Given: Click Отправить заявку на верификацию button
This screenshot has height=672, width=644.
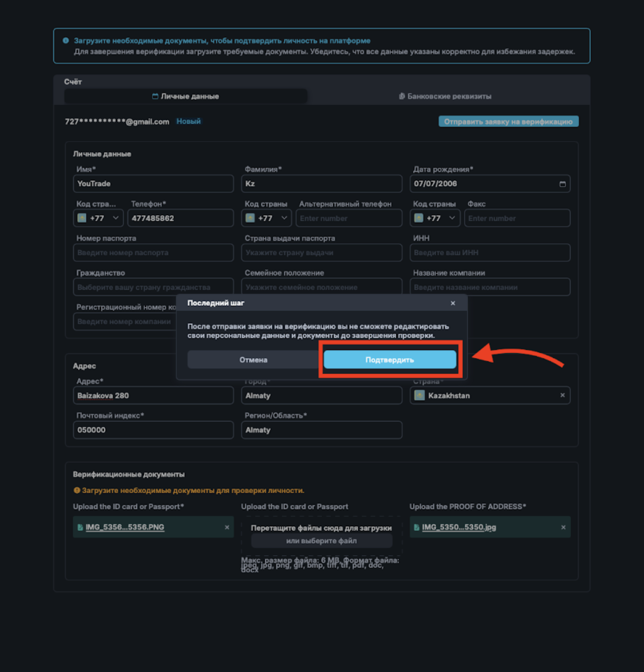Looking at the screenshot, I should pyautogui.click(x=508, y=121).
